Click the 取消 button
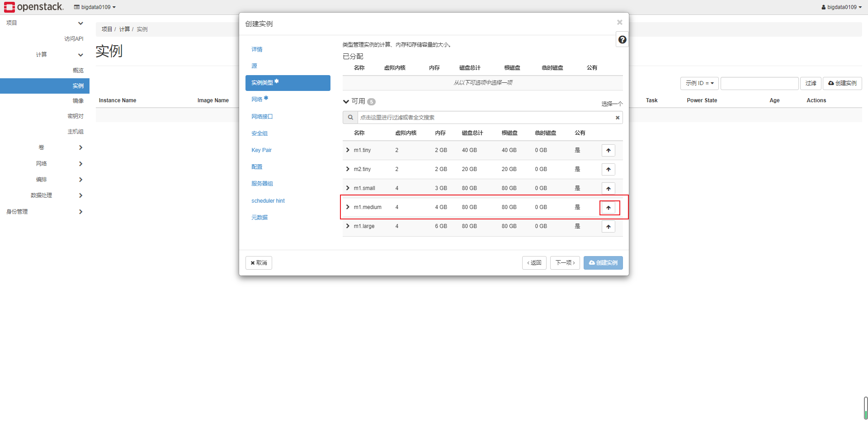Screen dimensions: 868x428 259,263
